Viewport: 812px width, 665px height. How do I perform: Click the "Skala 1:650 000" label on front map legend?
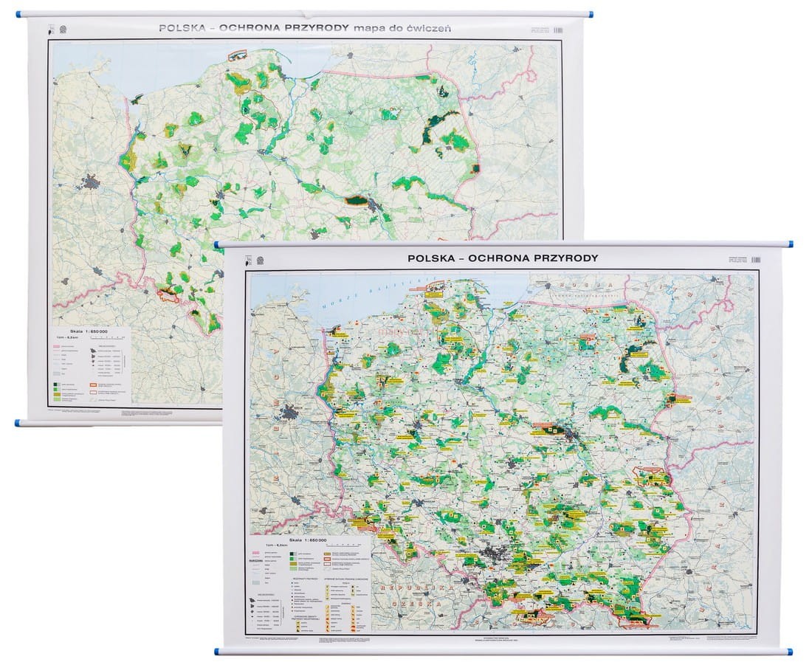coord(308,540)
